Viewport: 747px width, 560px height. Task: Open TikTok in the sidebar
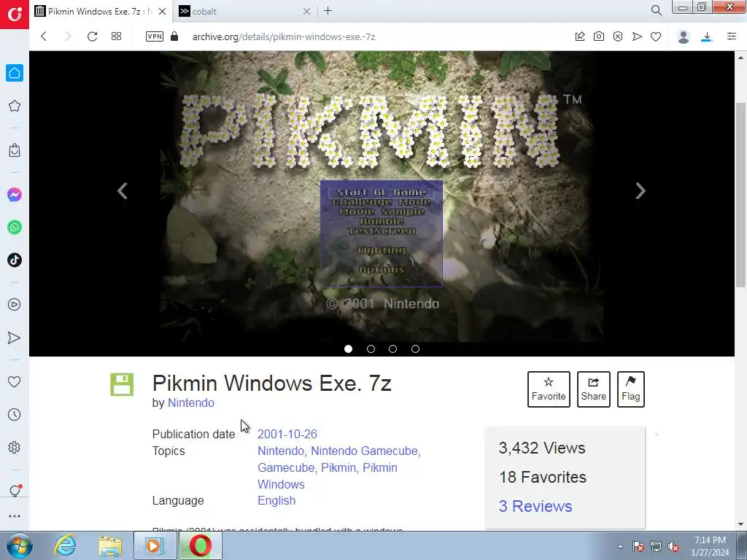coord(15,260)
